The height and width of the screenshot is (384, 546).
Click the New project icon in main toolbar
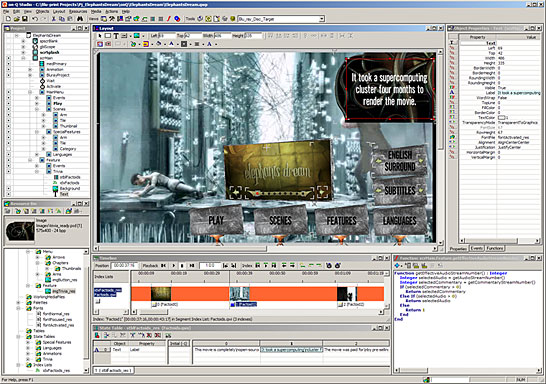(x=8, y=19)
